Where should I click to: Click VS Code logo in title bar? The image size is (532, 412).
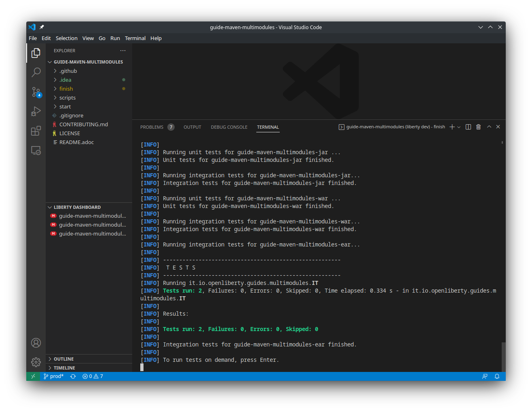(32, 27)
